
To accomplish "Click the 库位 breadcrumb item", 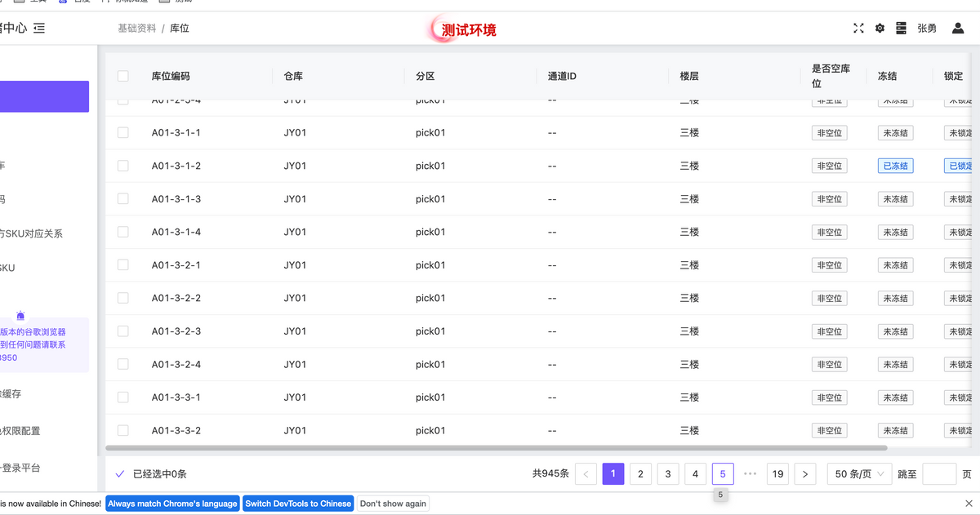I will click(180, 29).
